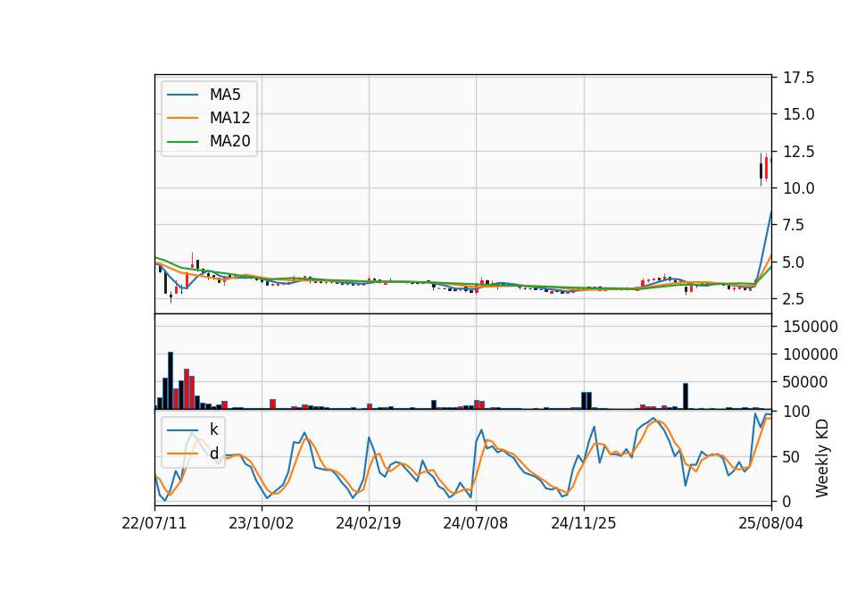
Task: Click the blue MA5 legend line sample
Action: [182, 95]
